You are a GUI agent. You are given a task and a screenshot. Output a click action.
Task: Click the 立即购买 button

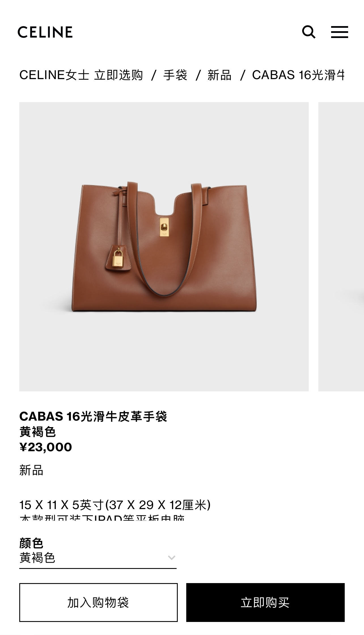coord(265,602)
